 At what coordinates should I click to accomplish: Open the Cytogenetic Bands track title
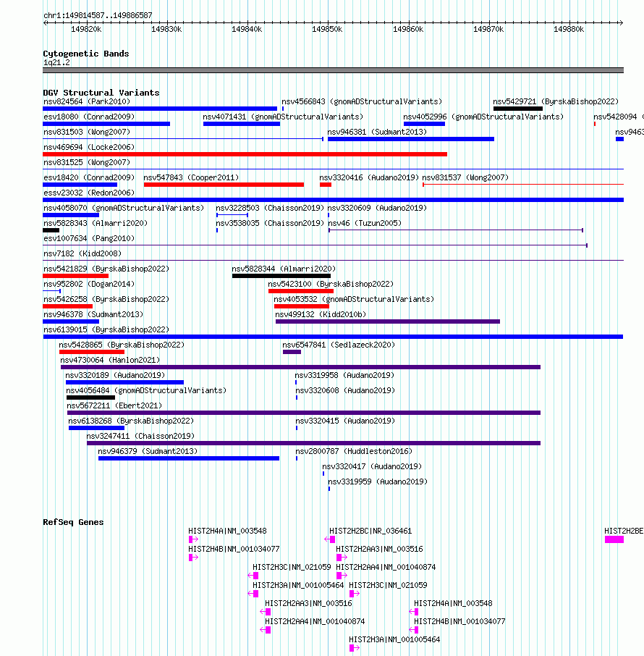85,54
